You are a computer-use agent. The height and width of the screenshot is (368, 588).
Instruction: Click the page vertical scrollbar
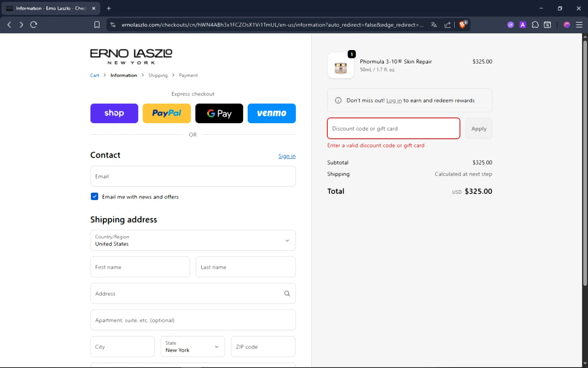click(585, 163)
